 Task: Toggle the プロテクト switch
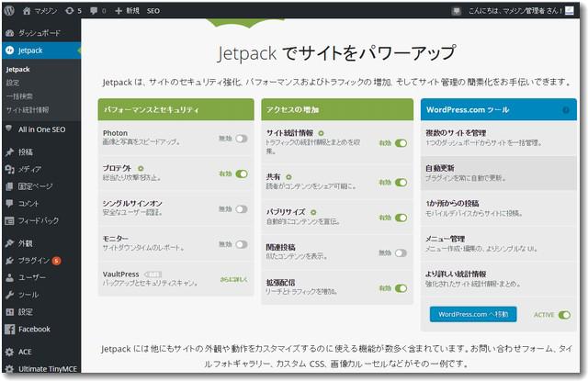click(242, 174)
